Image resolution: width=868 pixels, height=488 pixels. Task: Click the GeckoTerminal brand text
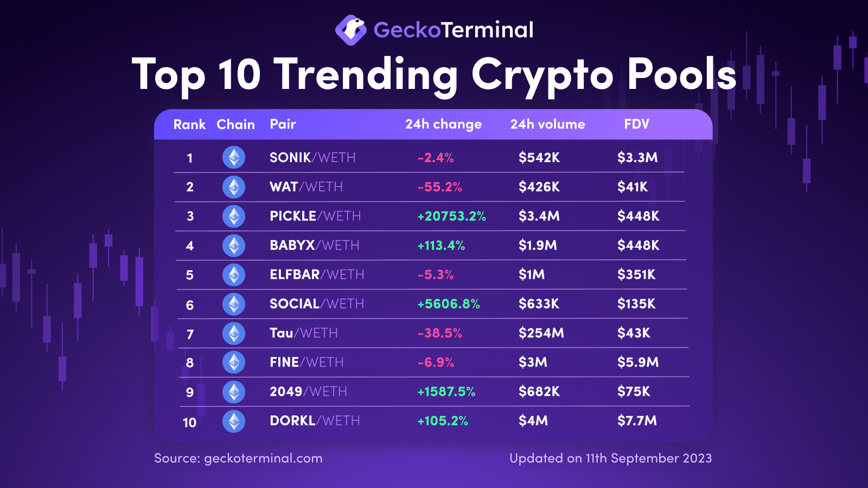click(454, 30)
